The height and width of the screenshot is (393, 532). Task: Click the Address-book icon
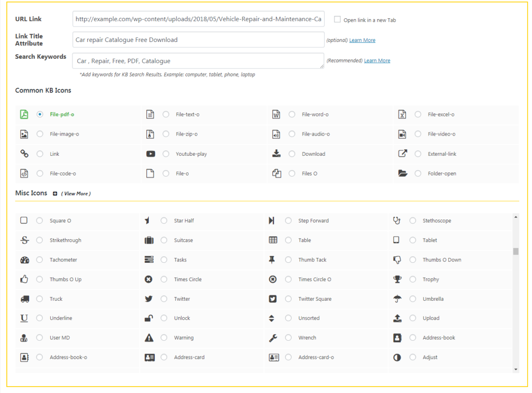tap(398, 338)
